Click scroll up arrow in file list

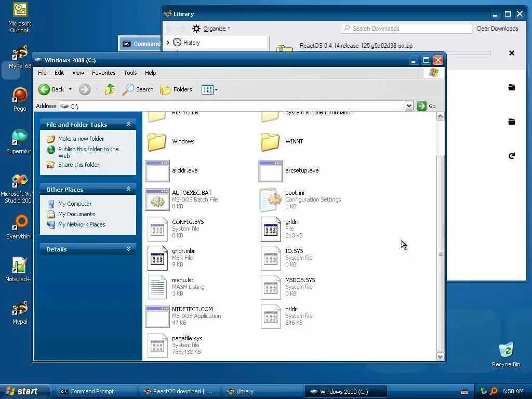point(440,116)
